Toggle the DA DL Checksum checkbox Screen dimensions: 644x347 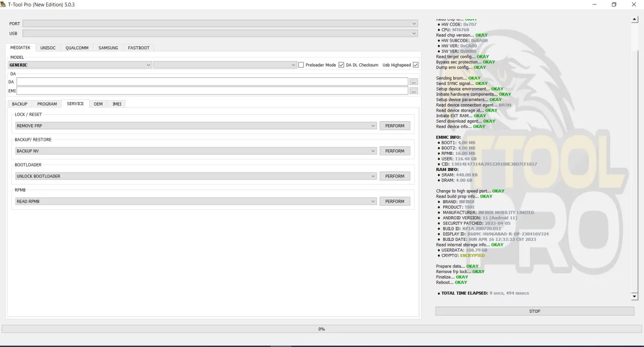[x=341, y=65]
